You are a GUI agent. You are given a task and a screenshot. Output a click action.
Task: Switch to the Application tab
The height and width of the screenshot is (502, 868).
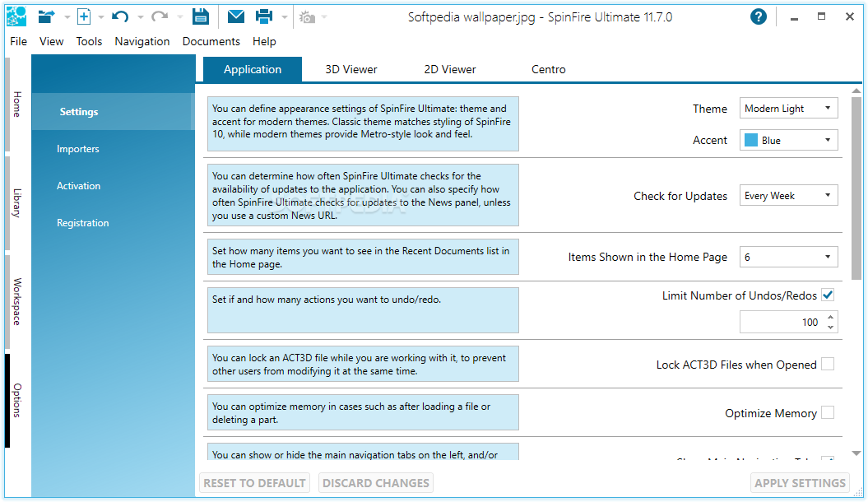pos(253,69)
